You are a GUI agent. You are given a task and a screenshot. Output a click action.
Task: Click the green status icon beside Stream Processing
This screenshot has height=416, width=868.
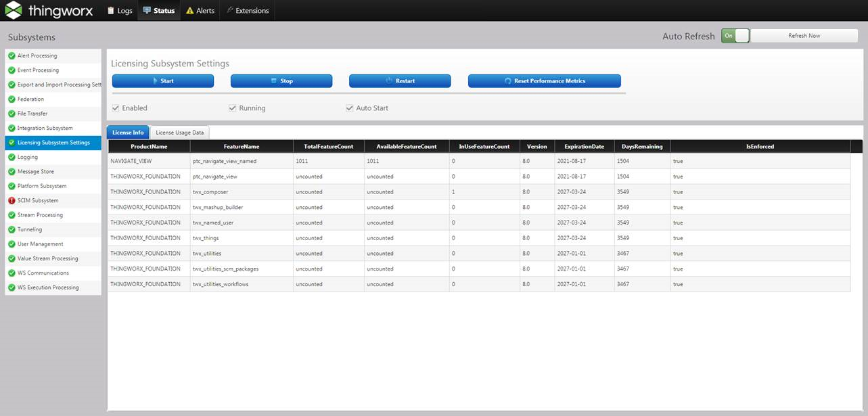click(12, 215)
